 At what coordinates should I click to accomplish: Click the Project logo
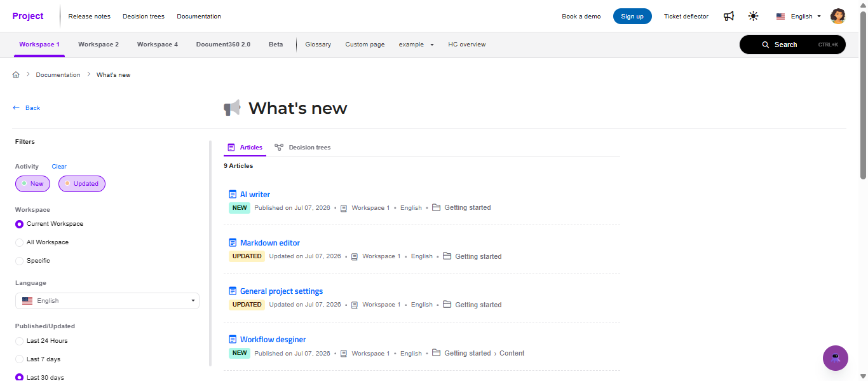pyautogui.click(x=28, y=16)
